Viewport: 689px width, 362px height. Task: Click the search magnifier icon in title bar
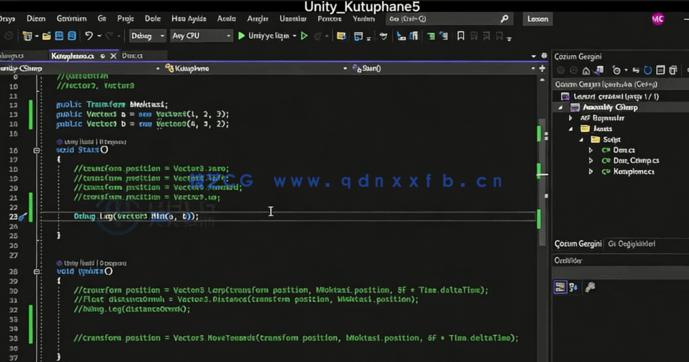pyautogui.click(x=504, y=19)
